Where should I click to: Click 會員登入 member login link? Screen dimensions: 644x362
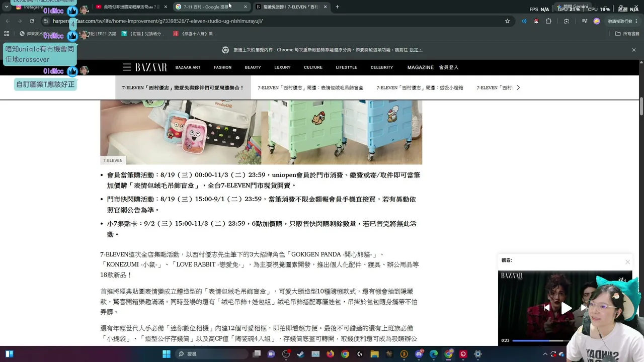(449, 67)
